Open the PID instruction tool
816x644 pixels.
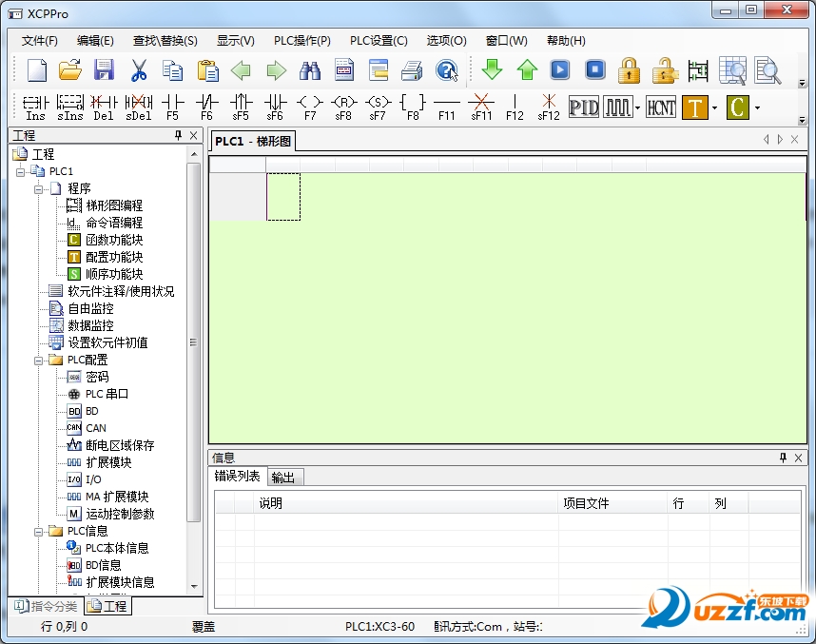tap(583, 107)
